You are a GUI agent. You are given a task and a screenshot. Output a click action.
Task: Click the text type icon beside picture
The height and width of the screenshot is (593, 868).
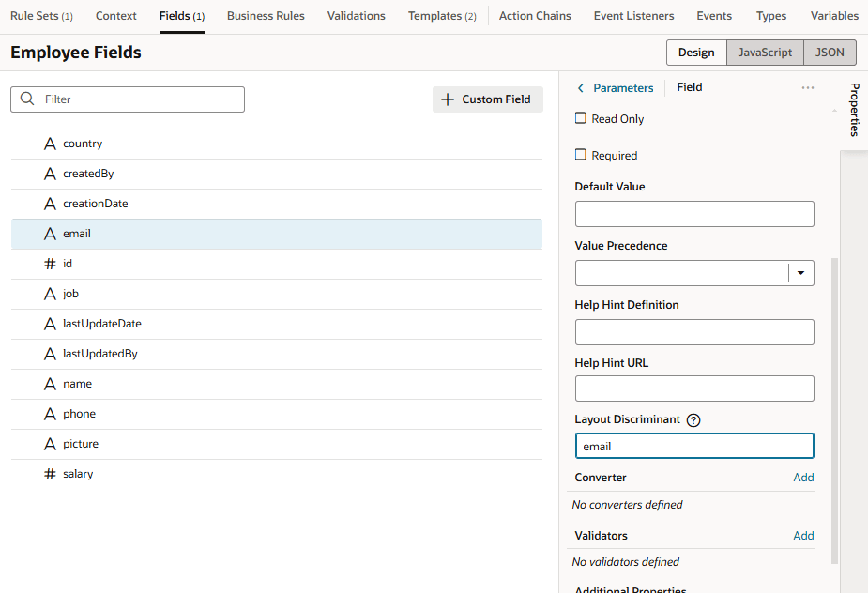click(x=51, y=444)
